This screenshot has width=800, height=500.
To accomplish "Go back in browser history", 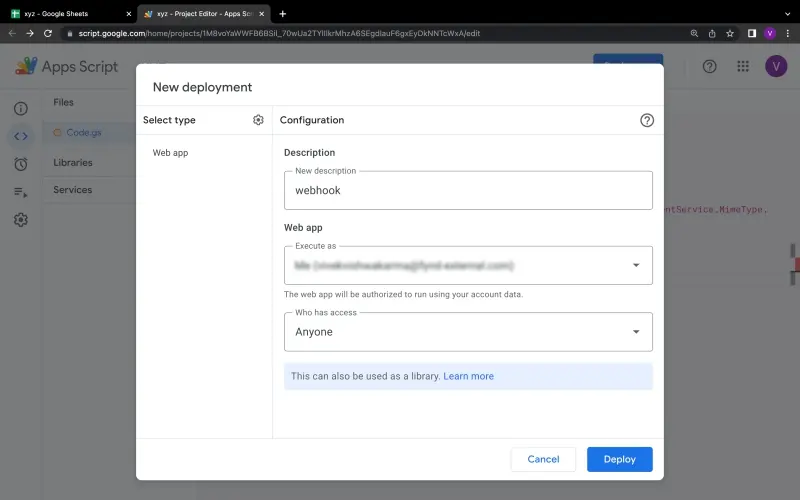I will click(12, 33).
